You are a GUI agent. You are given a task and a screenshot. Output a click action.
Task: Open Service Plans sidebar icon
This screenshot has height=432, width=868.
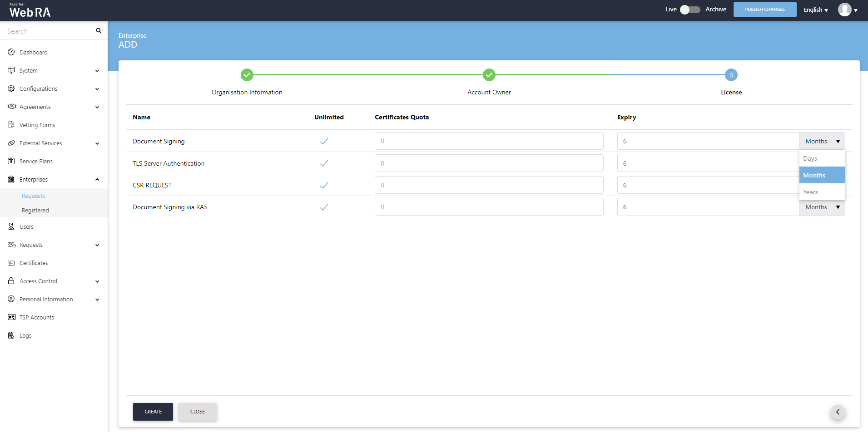pyautogui.click(x=11, y=161)
